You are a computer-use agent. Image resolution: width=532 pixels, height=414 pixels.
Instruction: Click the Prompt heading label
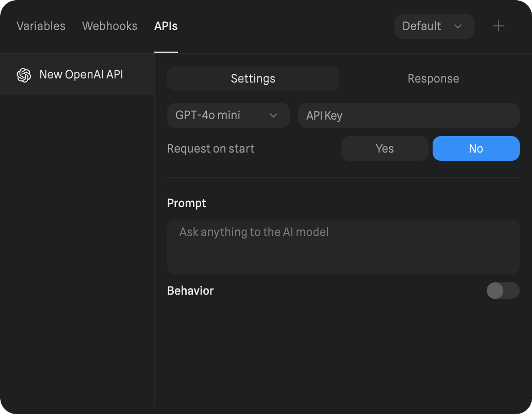click(186, 203)
